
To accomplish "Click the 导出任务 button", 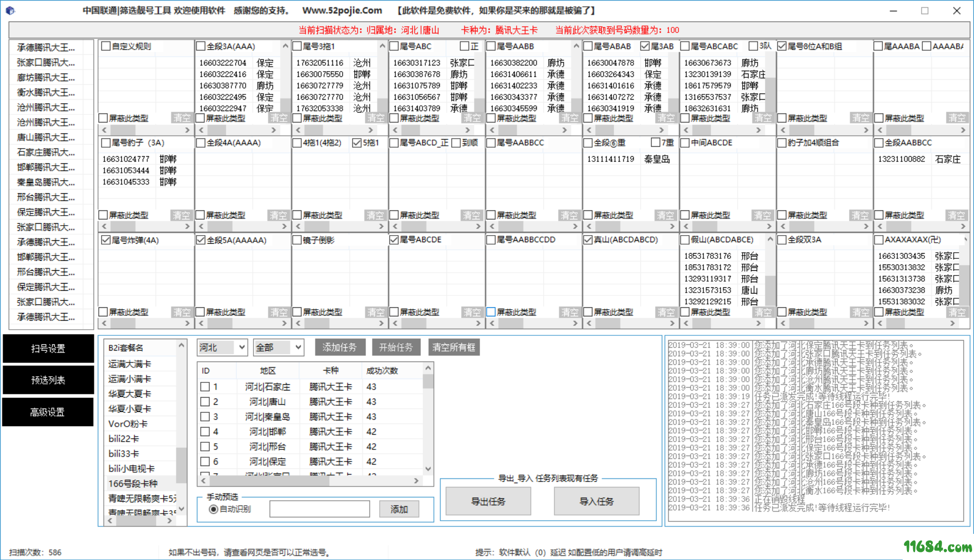I will click(x=488, y=501).
